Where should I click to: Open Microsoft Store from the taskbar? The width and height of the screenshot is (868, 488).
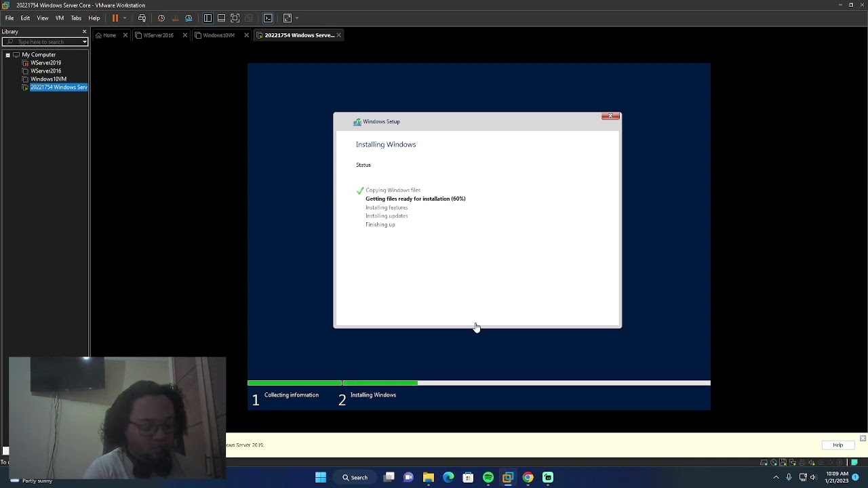pyautogui.click(x=468, y=477)
